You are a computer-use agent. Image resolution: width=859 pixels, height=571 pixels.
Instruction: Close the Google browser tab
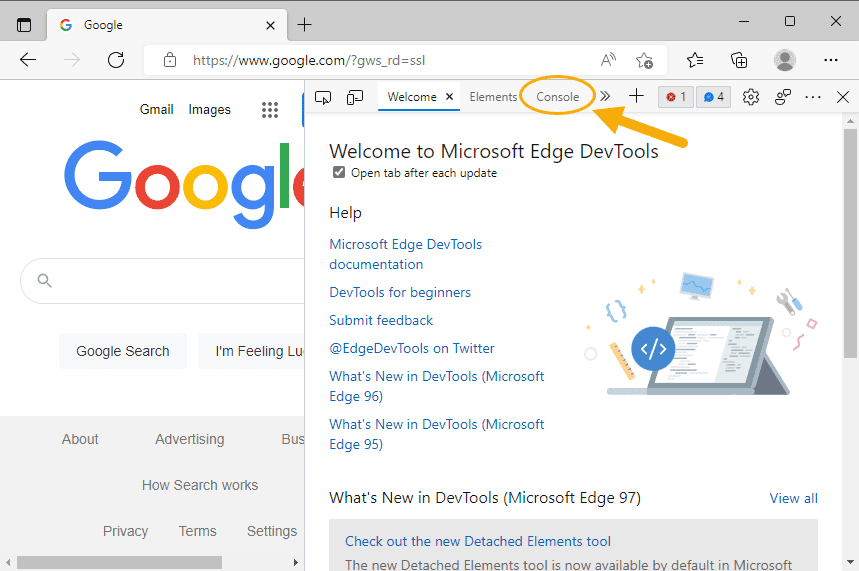pos(270,25)
